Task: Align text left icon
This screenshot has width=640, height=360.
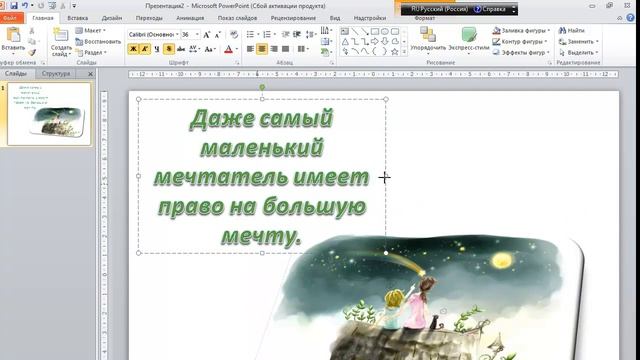Action: tap(250, 49)
